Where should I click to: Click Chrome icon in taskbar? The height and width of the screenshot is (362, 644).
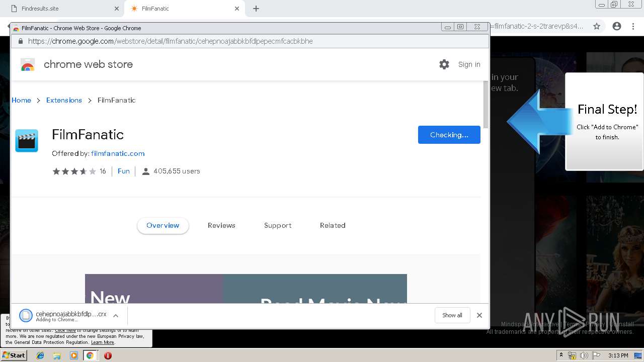point(90,355)
